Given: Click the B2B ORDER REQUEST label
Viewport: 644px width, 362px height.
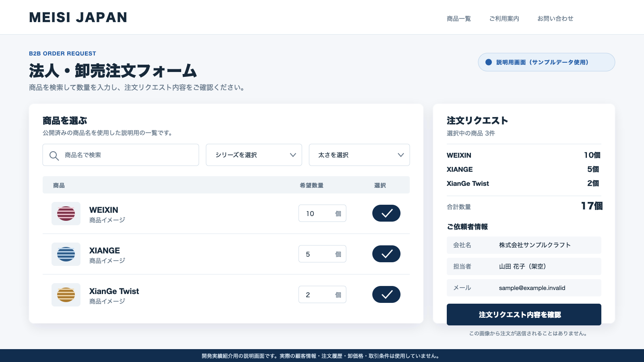Looking at the screenshot, I should [x=62, y=53].
